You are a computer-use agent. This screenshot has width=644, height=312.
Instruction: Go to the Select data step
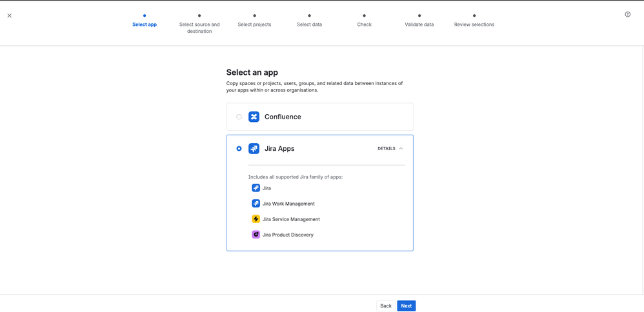click(309, 24)
